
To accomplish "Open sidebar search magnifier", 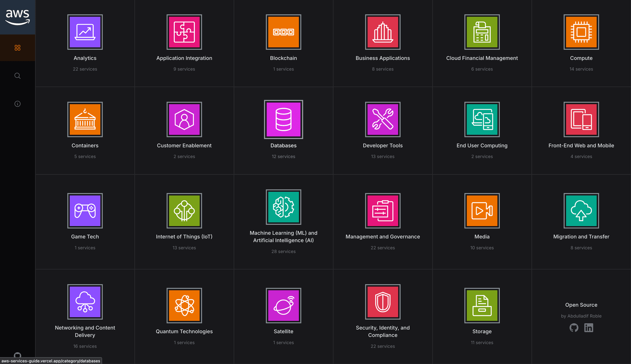I will [17, 76].
